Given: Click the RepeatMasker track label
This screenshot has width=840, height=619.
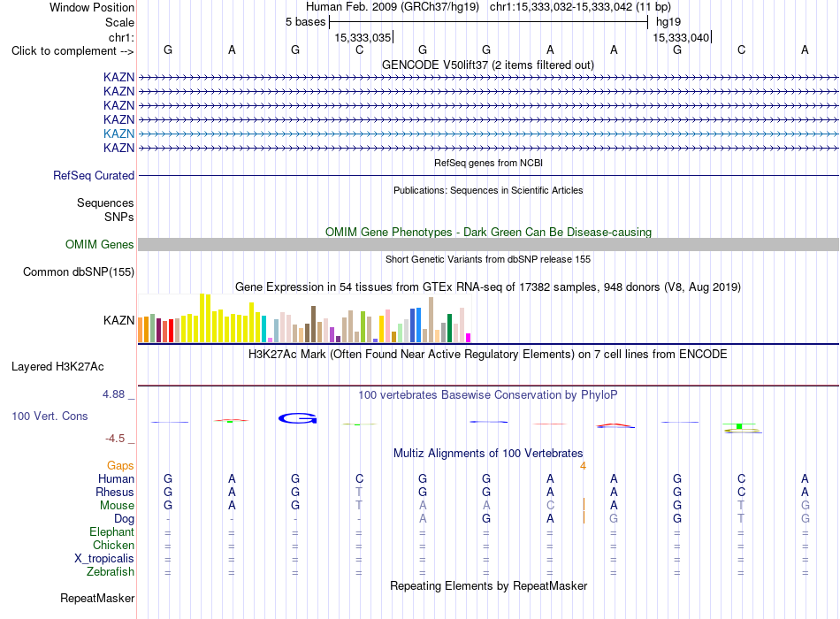Looking at the screenshot, I should pyautogui.click(x=97, y=598).
